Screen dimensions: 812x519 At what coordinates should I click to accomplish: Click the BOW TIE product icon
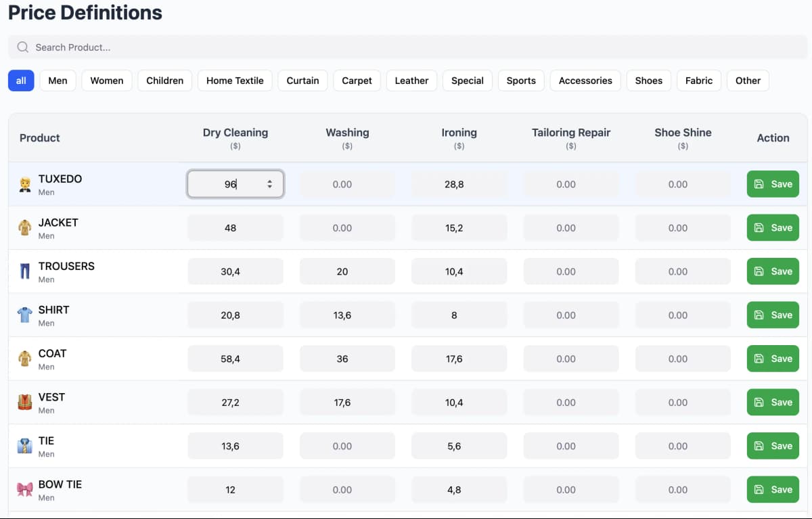pos(25,490)
